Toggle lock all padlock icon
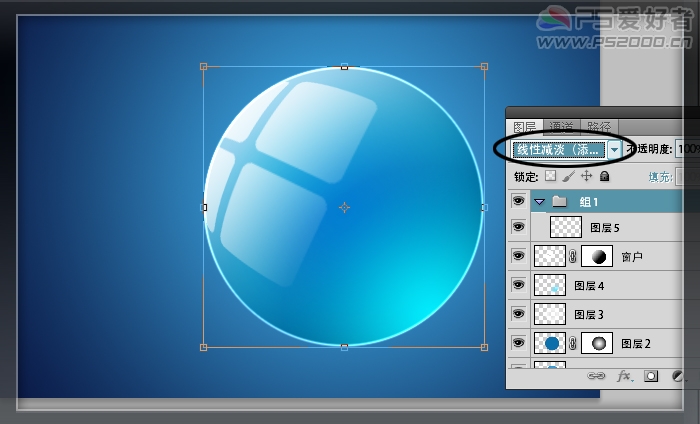Viewport: 700px width, 424px height. click(x=604, y=176)
